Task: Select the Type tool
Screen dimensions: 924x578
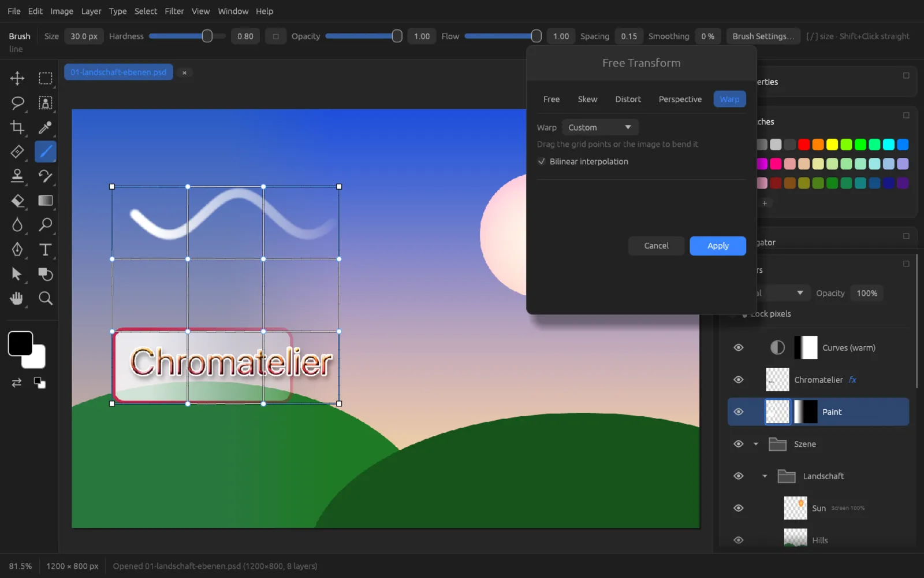Action: [x=45, y=249]
